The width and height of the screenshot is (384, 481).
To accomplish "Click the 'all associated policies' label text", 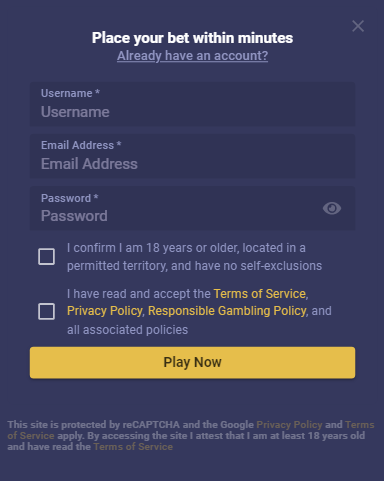I will click(x=127, y=330).
